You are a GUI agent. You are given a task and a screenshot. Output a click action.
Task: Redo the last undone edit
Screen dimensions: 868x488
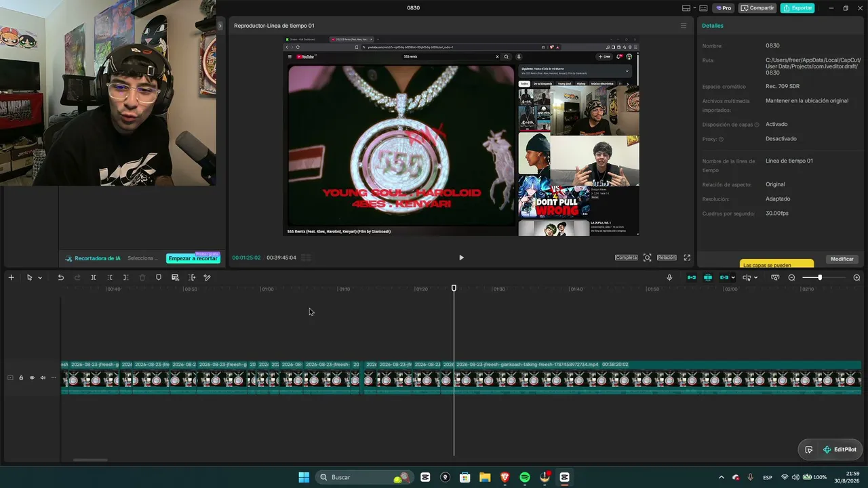pos(77,277)
